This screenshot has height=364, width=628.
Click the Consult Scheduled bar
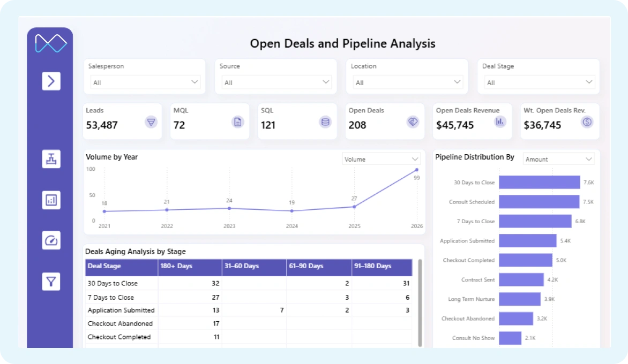point(539,202)
